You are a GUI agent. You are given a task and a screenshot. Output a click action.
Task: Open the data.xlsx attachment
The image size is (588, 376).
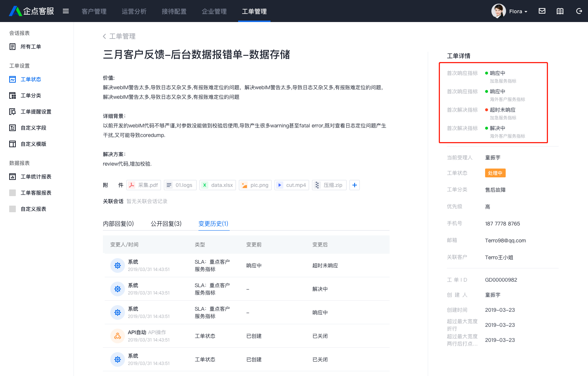tap(218, 185)
